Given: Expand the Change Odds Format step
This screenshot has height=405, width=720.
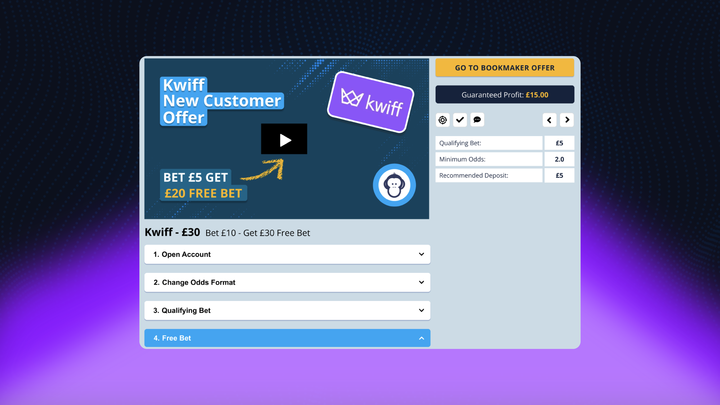Looking at the screenshot, I should (287, 283).
